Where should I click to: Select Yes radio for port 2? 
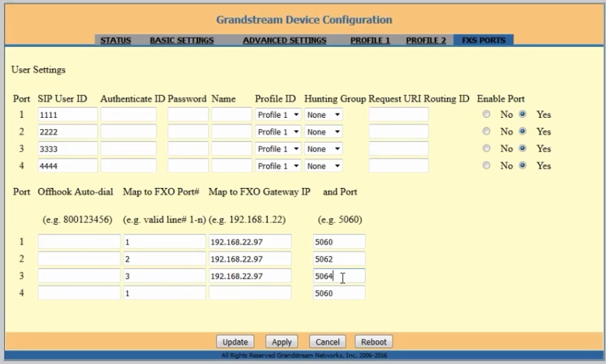(522, 132)
